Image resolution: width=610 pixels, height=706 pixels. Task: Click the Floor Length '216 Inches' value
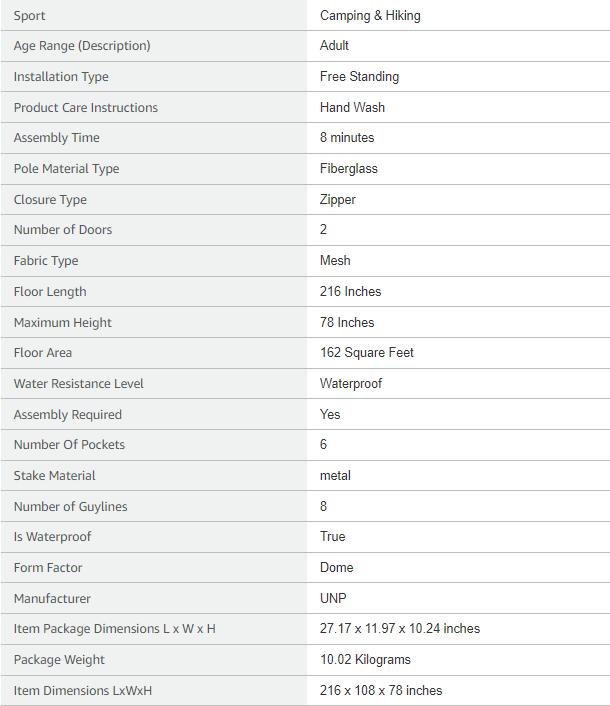coord(350,291)
